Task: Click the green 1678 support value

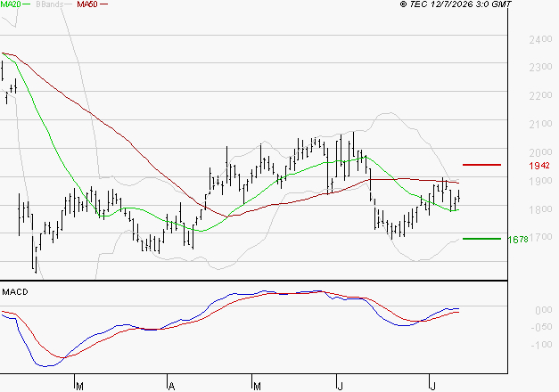Action: (518, 240)
